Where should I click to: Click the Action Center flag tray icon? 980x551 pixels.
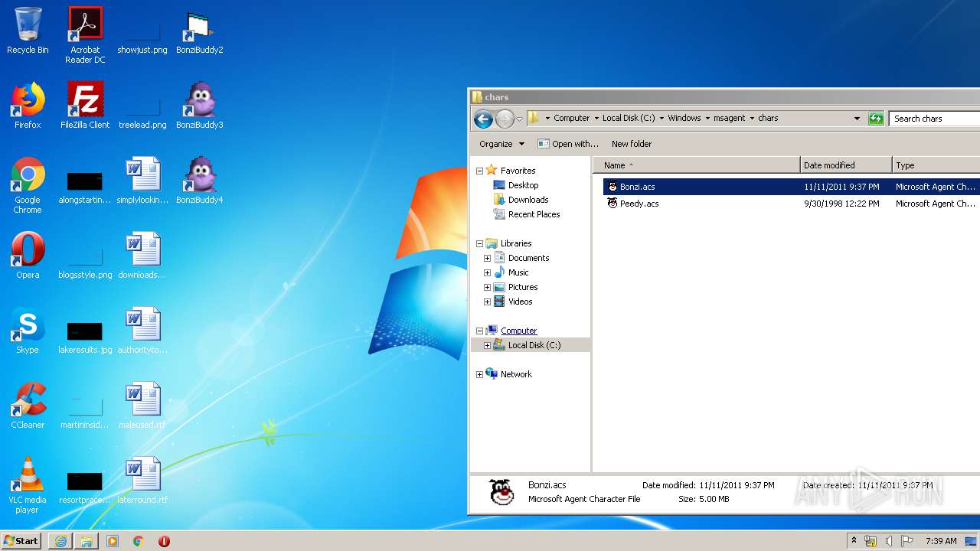point(907,541)
